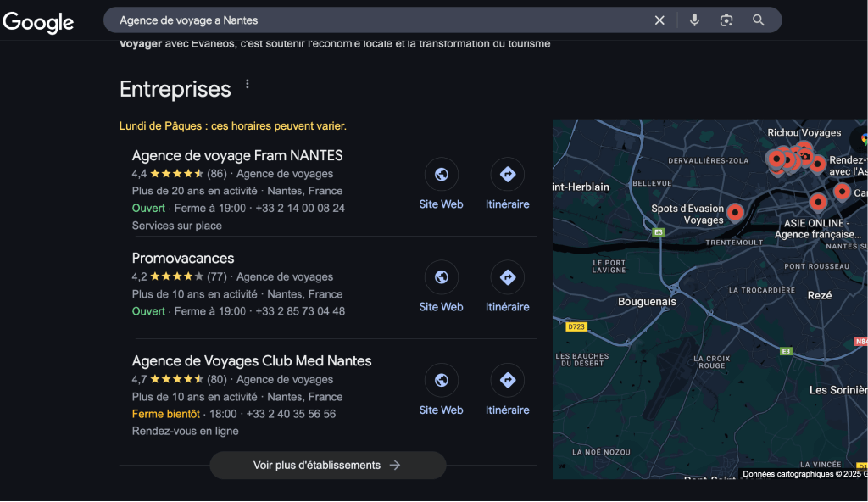Click Promovacances phone '+33 2 85 73 04 48'

(300, 311)
